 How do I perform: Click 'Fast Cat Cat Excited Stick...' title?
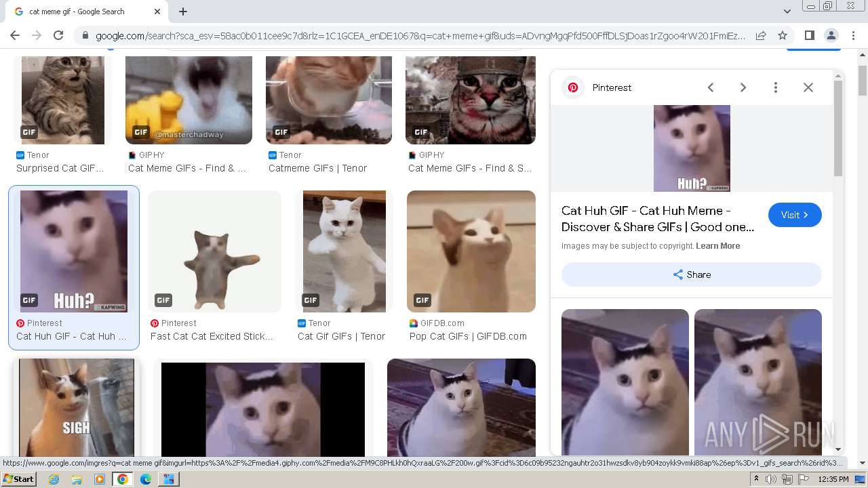212,336
